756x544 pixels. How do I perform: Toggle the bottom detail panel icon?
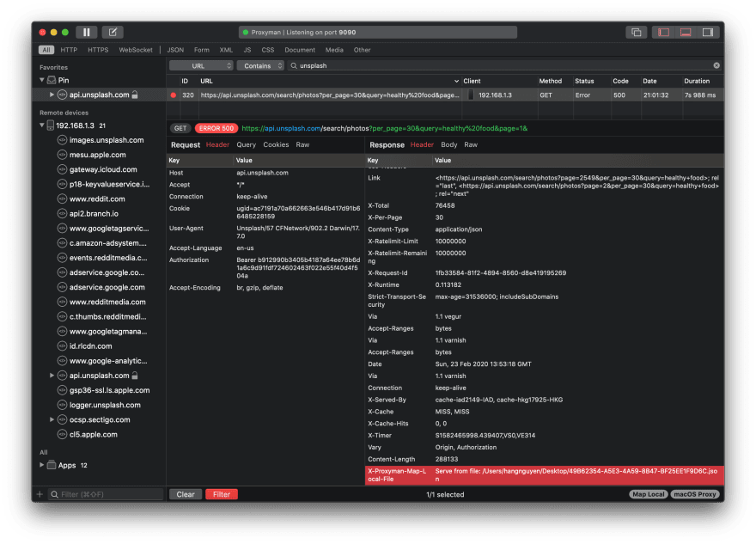click(x=686, y=33)
